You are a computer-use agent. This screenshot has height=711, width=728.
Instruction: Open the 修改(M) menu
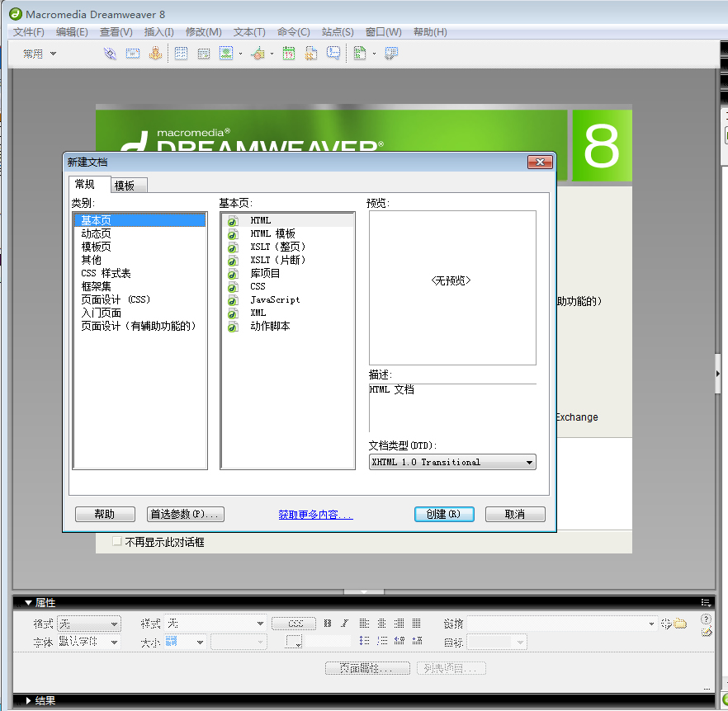coord(203,32)
